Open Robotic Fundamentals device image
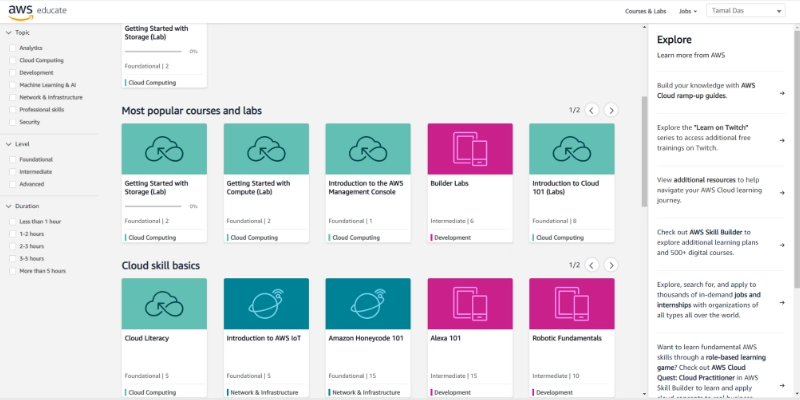800x400 pixels. click(572, 304)
